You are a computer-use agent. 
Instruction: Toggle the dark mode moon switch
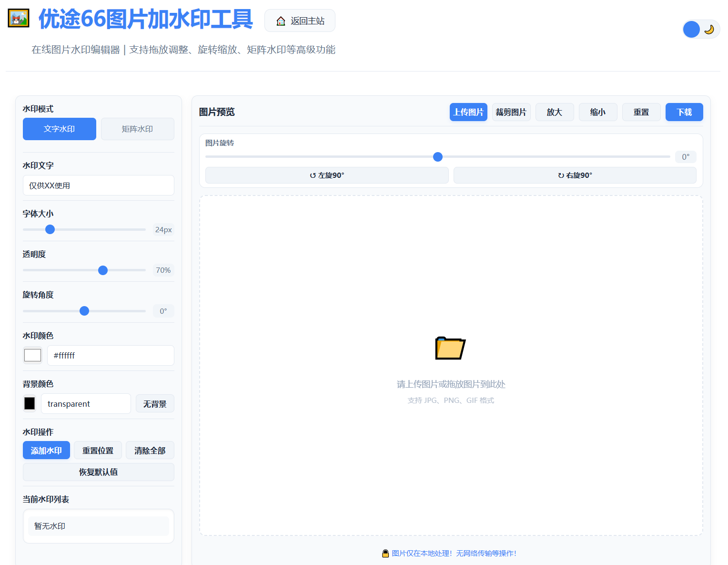click(701, 29)
